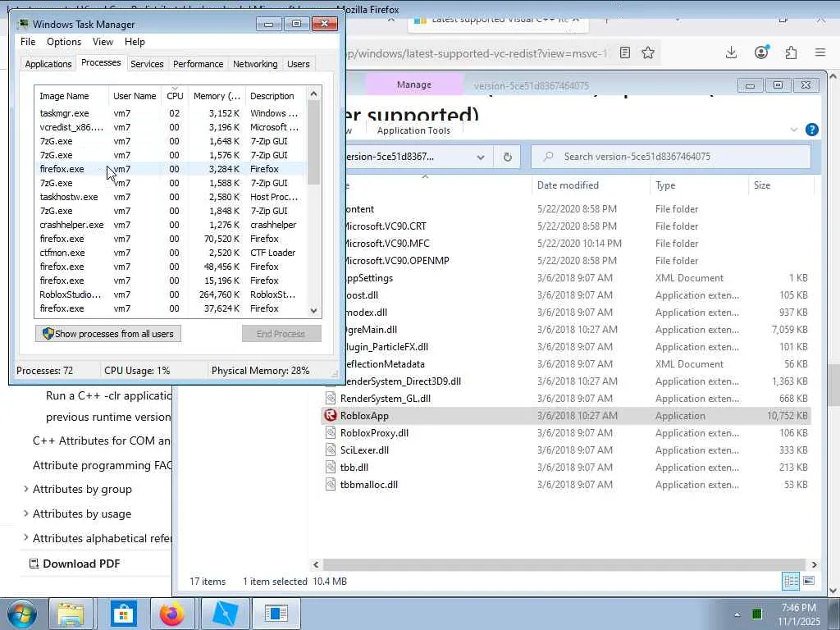Open Task Manager Options menu

pos(64,42)
